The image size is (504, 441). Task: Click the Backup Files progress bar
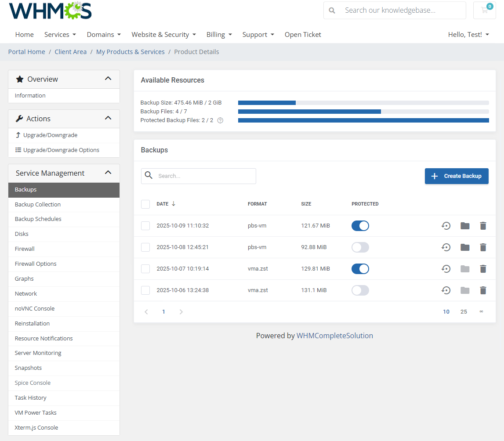pos(363,112)
